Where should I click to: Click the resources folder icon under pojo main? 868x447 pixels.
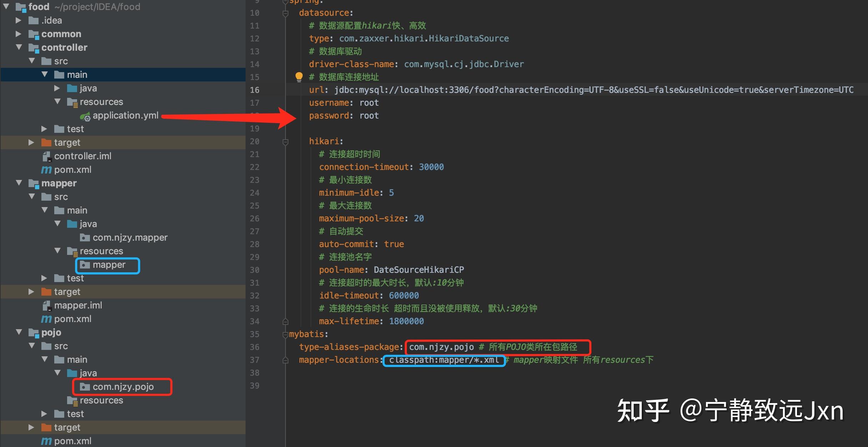(72, 401)
